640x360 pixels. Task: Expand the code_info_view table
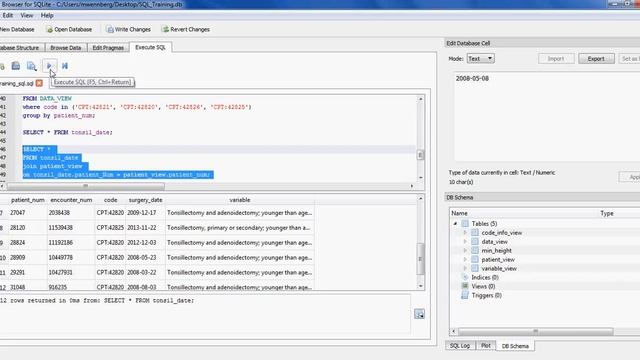click(x=465, y=233)
